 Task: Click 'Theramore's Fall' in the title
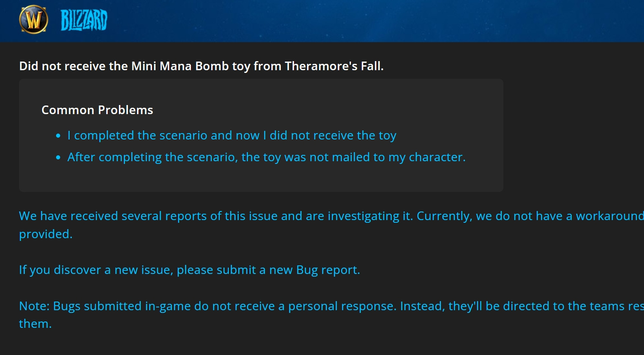tap(334, 66)
